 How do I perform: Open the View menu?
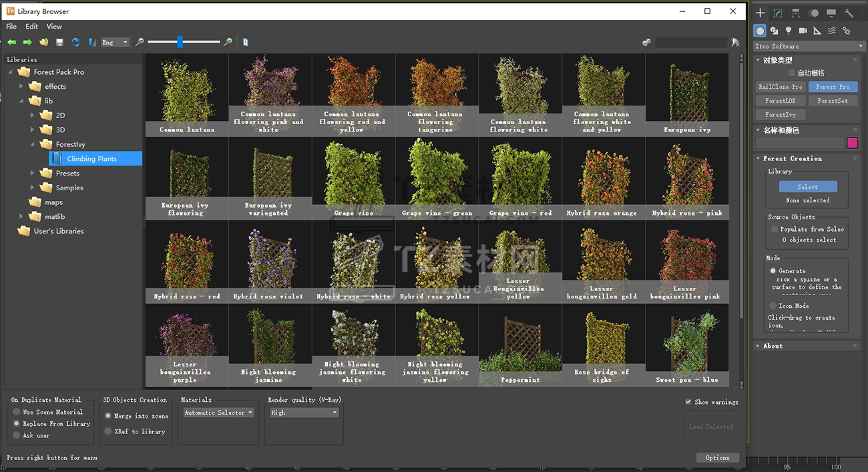click(x=54, y=27)
